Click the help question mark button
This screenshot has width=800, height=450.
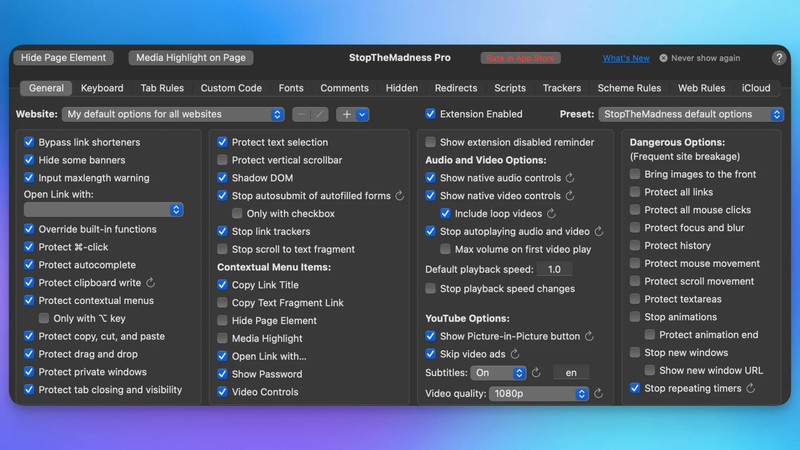tap(779, 59)
